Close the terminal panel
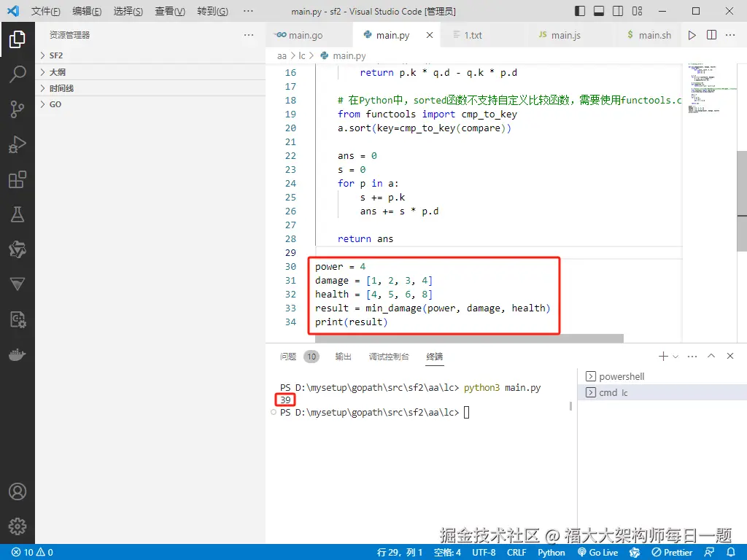 click(x=729, y=356)
